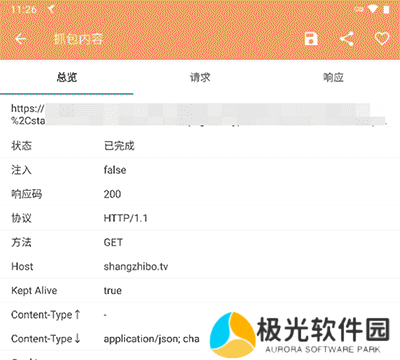Tap the battery status icon

tap(387, 9)
